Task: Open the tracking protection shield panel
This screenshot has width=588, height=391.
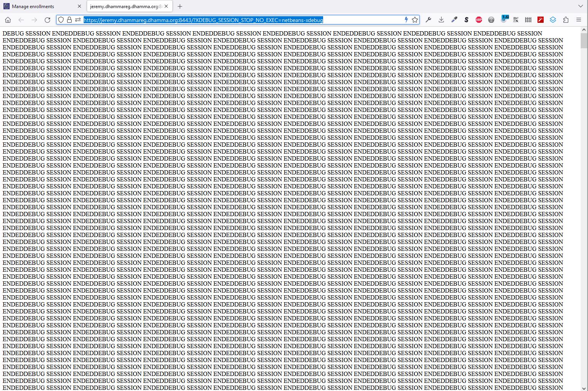Action: click(x=61, y=20)
